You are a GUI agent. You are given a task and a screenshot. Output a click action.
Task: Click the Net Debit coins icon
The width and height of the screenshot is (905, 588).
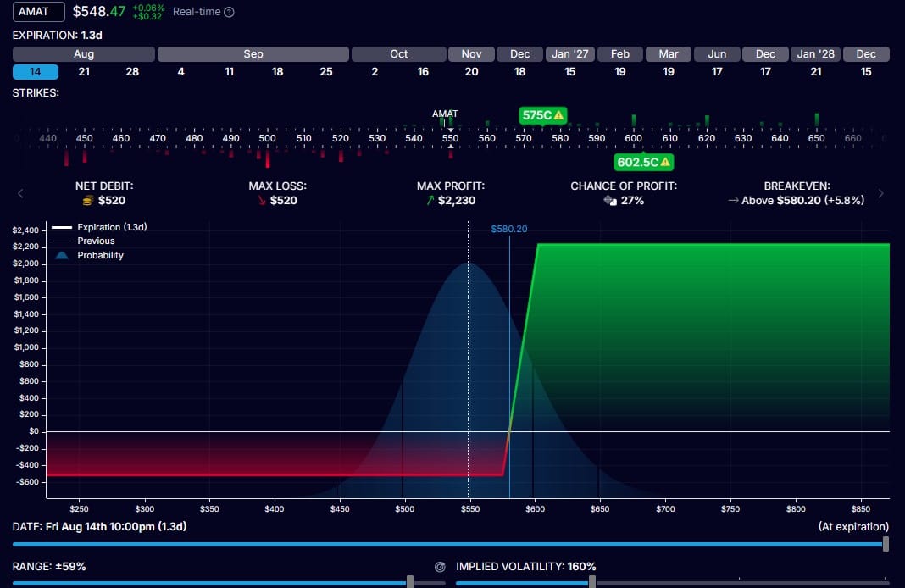88,201
